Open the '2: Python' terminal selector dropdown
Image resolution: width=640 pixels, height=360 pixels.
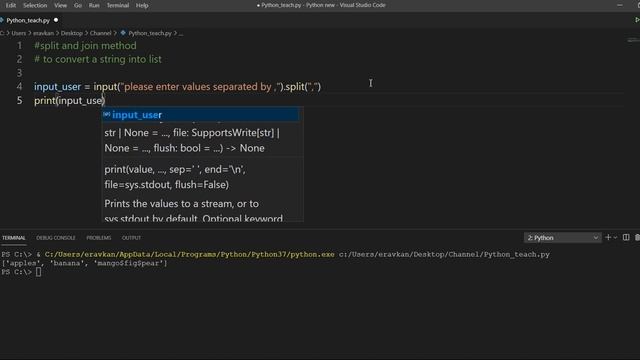(x=562, y=238)
